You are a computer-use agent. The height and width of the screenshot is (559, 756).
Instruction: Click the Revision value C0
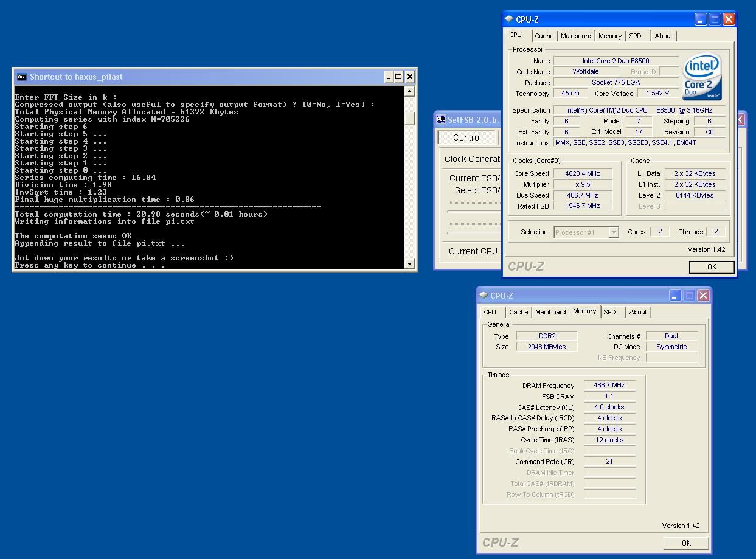709,132
